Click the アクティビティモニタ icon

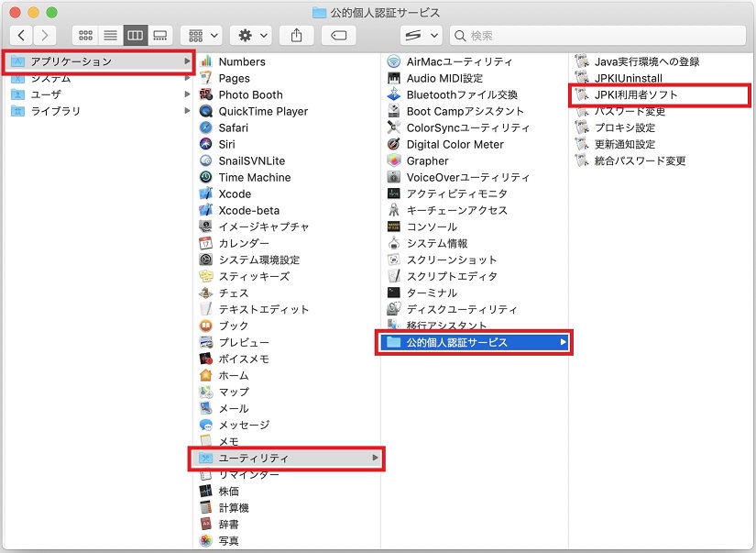[x=394, y=194]
